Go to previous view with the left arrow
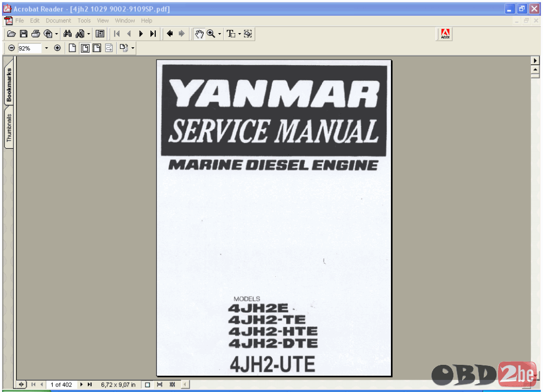The width and height of the screenshot is (543, 392). (x=169, y=34)
